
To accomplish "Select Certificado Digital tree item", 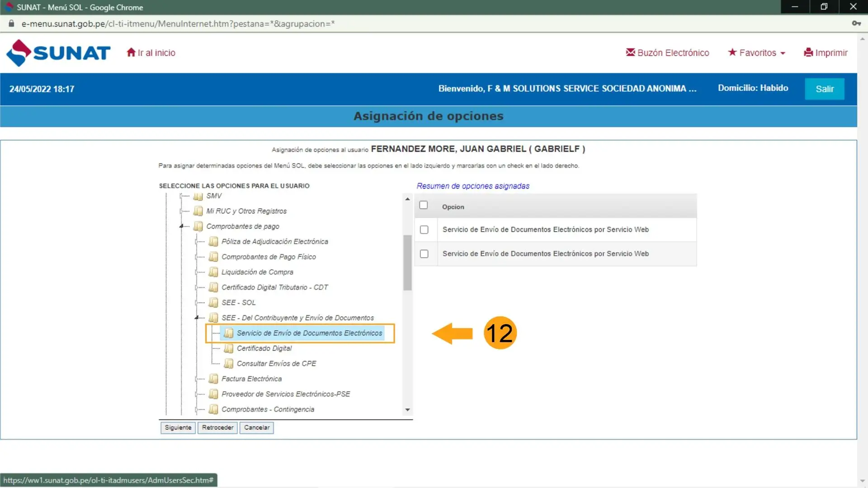I will pyautogui.click(x=264, y=348).
